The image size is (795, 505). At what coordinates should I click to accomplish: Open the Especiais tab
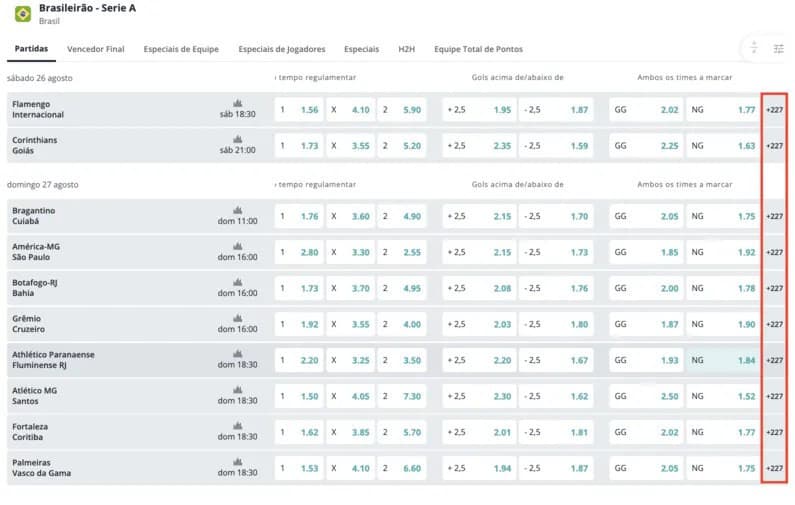362,49
